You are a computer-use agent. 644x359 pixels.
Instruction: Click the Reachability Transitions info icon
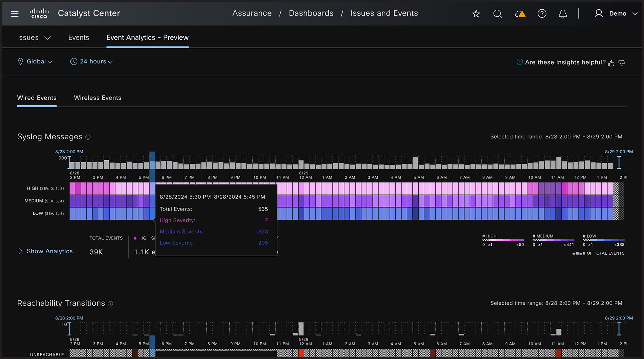pos(110,303)
